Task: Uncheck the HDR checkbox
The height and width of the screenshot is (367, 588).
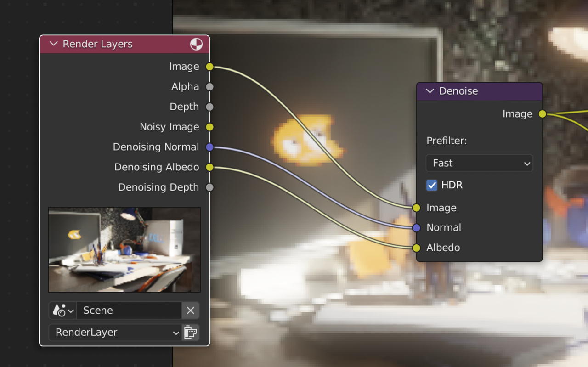Action: coord(432,185)
